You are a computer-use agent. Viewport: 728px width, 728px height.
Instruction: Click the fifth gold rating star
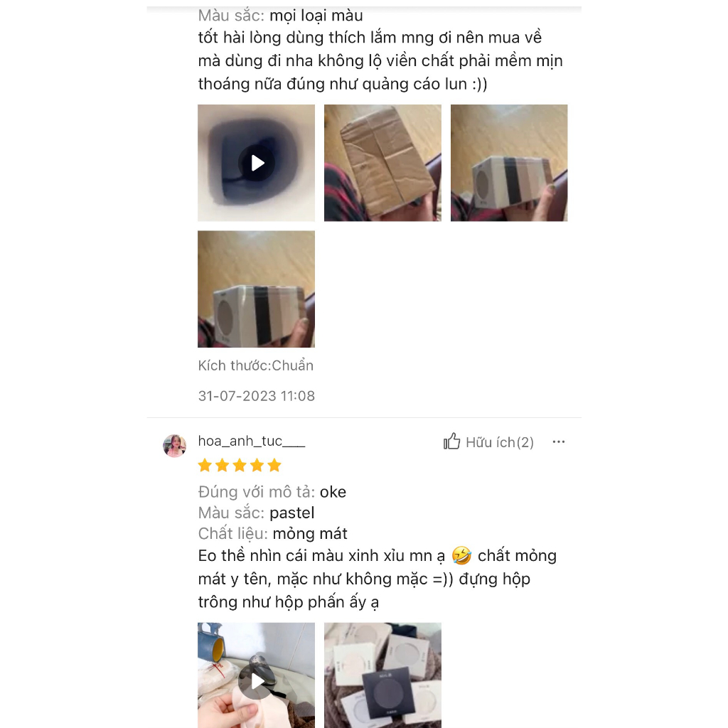(x=274, y=465)
